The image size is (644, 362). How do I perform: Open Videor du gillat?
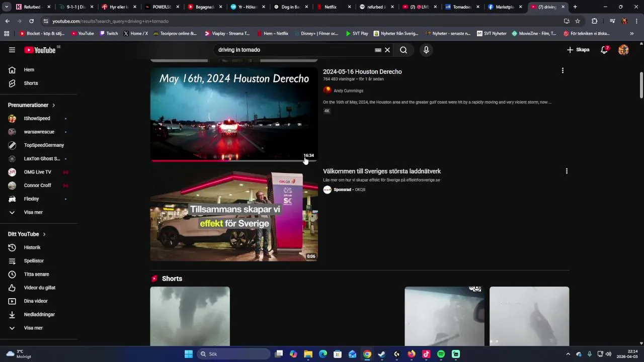(x=39, y=288)
